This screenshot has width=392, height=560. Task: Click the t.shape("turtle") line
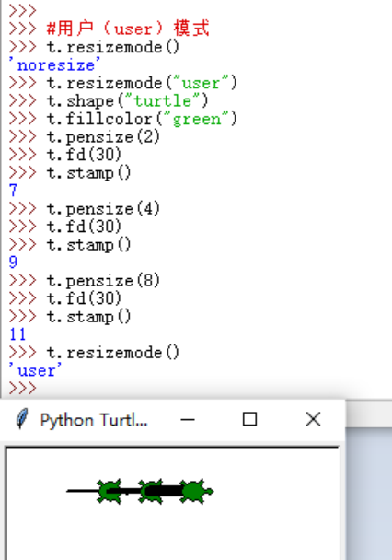point(127,100)
